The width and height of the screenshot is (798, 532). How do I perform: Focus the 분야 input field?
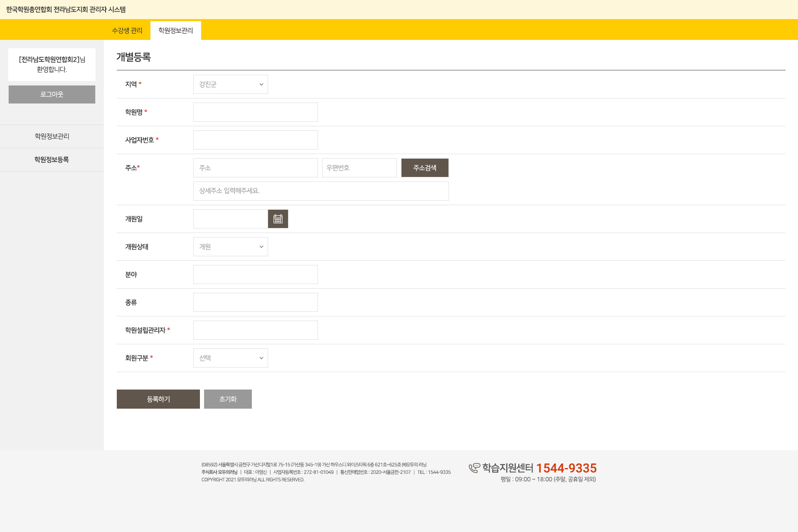255,275
